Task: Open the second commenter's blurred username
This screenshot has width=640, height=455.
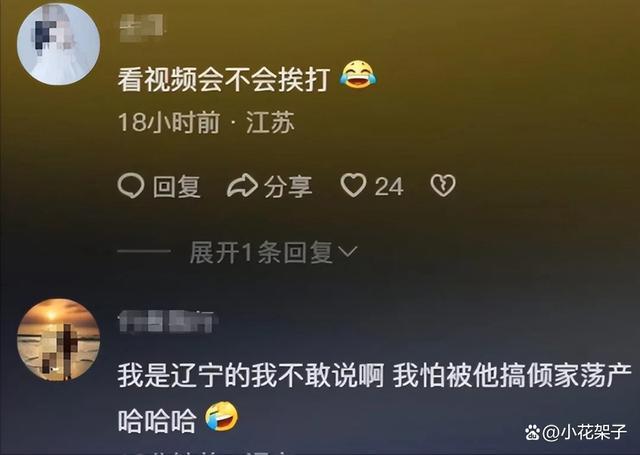Action: (167, 322)
